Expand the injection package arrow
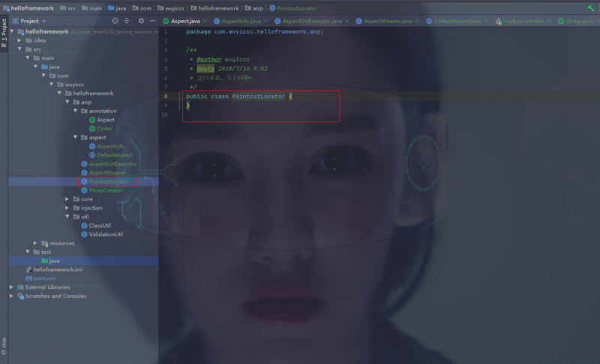Image resolution: width=600 pixels, height=364 pixels. 67,207
